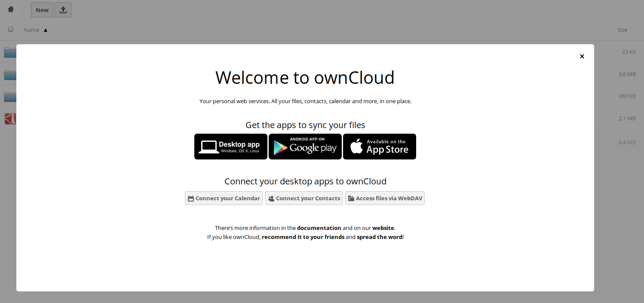Image resolution: width=644 pixels, height=303 pixels.
Task: Click the 663 kB size value
Action: pos(628,96)
